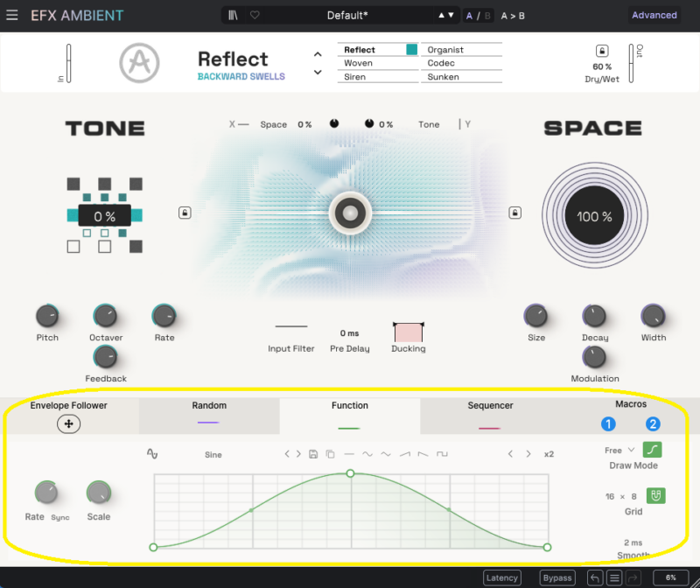Toggle the Bypass button

556,577
